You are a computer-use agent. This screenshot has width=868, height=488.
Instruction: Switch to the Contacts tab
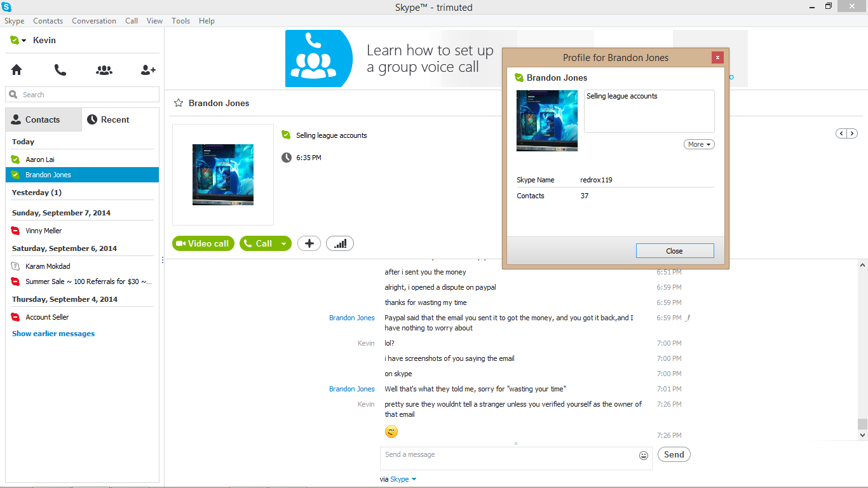tap(43, 119)
